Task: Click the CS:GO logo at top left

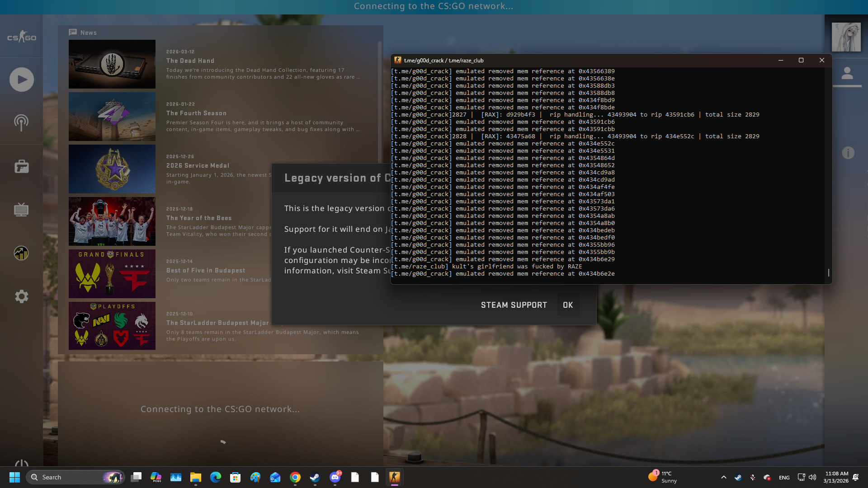Action: coord(21,38)
